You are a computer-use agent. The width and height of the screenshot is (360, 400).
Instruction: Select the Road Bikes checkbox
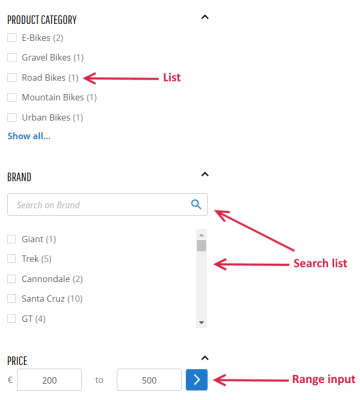(x=12, y=77)
